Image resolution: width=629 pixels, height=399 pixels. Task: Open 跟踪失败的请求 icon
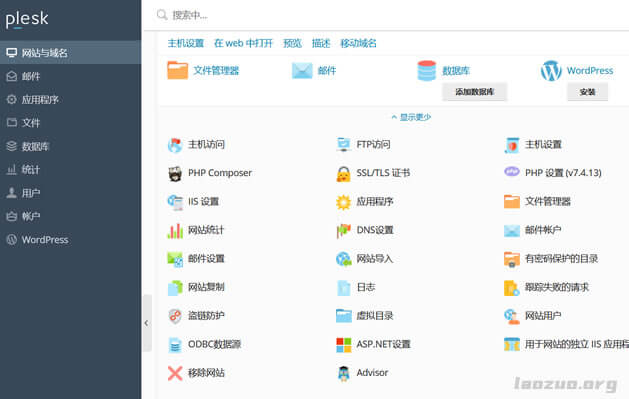(x=512, y=288)
